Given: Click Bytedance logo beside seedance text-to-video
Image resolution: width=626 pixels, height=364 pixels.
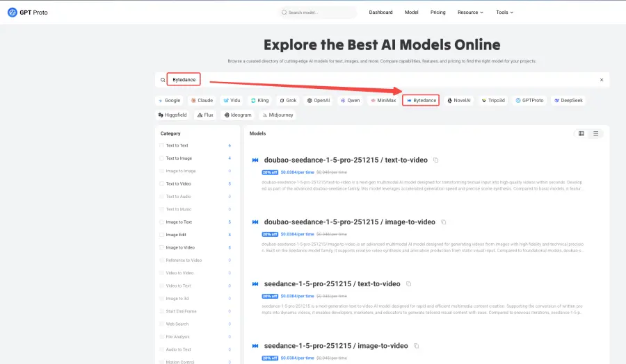Looking at the screenshot, I should (x=255, y=284).
